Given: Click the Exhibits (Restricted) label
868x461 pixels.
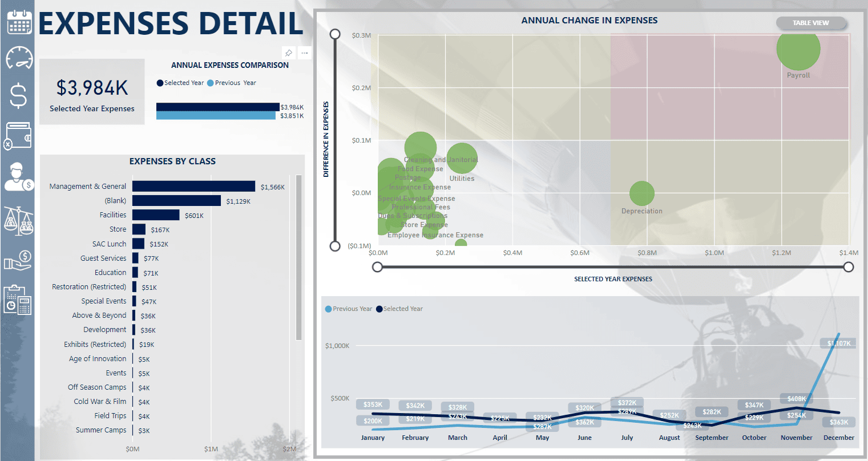Looking at the screenshot, I should pyautogui.click(x=95, y=345).
